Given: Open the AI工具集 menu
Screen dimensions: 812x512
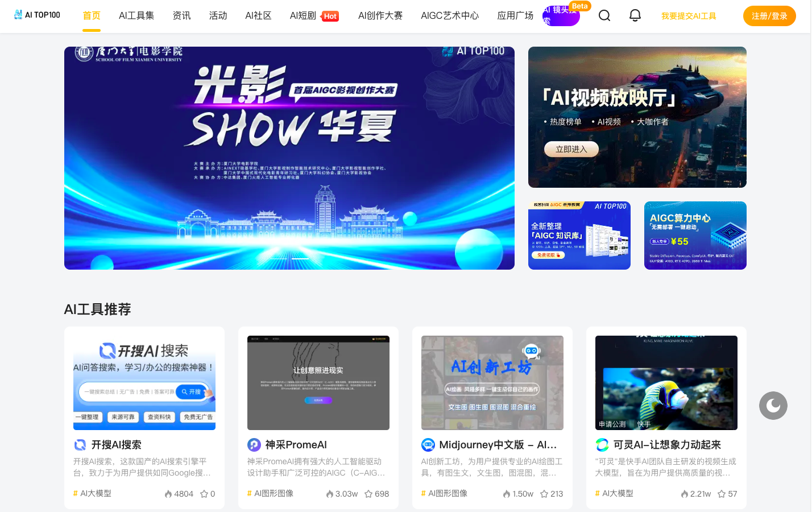Looking at the screenshot, I should [136, 15].
